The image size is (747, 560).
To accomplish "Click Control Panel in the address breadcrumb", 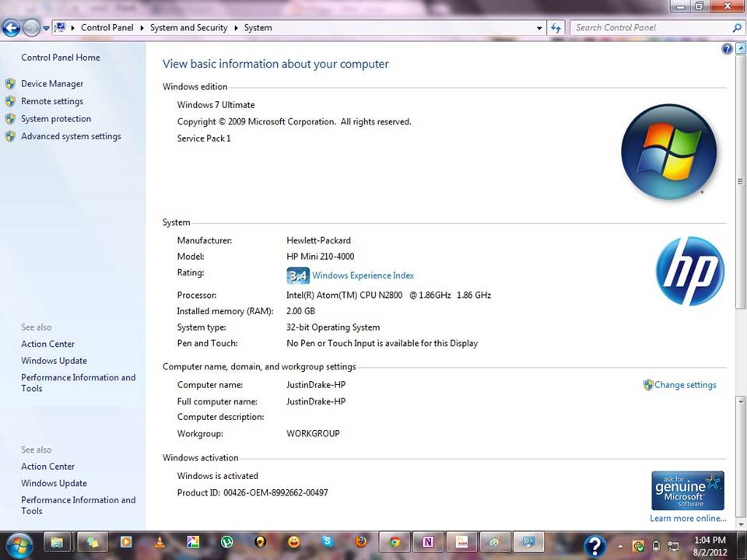I will [107, 28].
